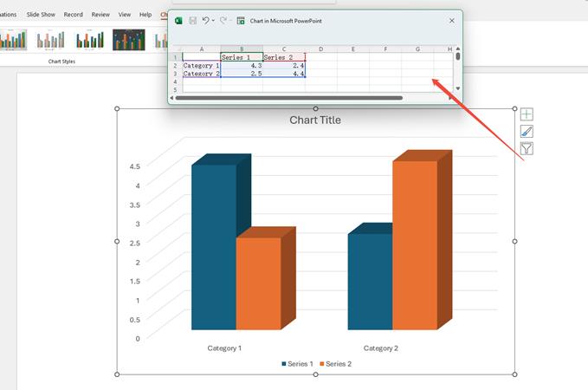Click the top-center chart resize handle
This screenshot has height=390, width=588.
(316, 109)
